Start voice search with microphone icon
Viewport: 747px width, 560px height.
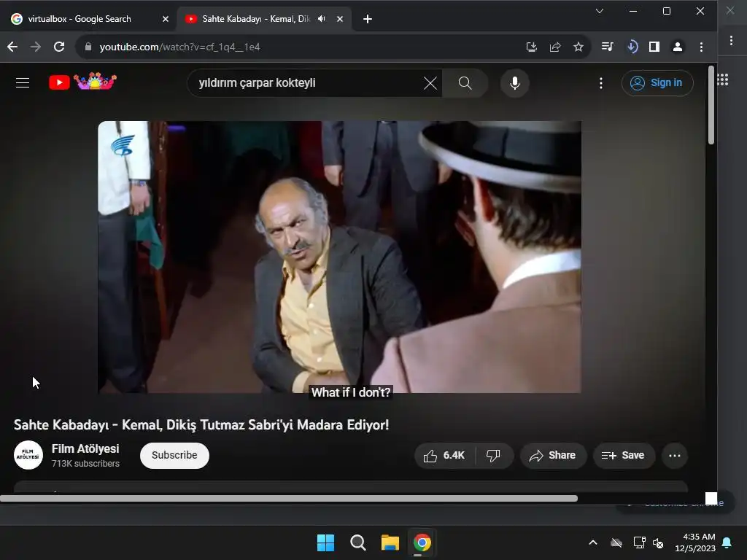(x=514, y=83)
